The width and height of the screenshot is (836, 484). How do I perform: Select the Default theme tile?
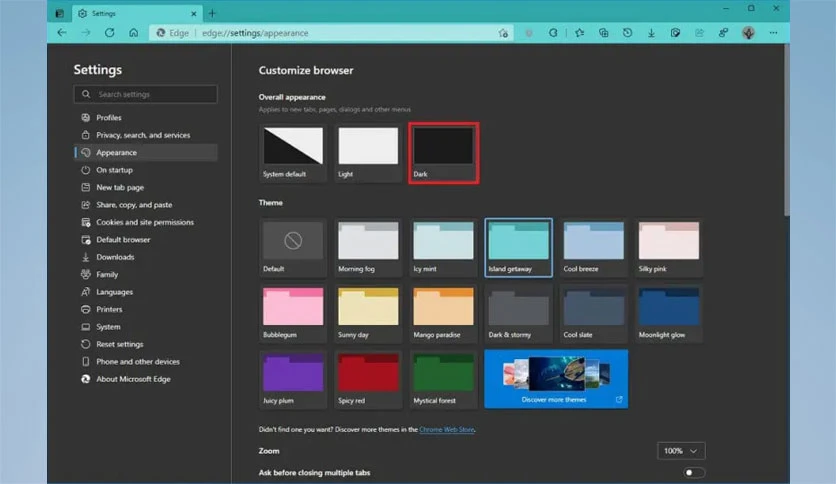click(293, 247)
